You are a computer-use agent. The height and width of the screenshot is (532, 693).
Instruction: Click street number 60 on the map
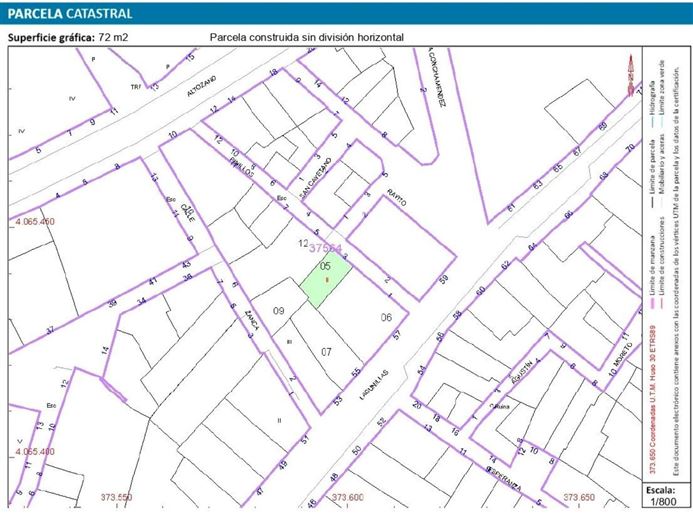point(480,291)
